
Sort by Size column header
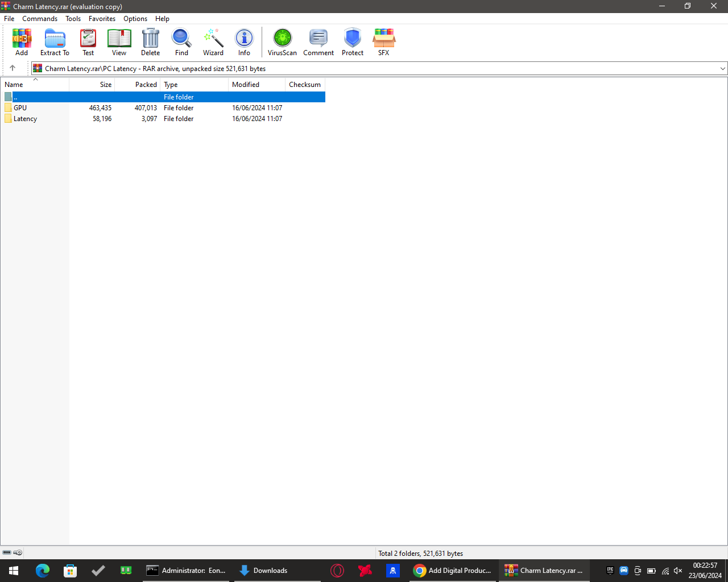92,84
